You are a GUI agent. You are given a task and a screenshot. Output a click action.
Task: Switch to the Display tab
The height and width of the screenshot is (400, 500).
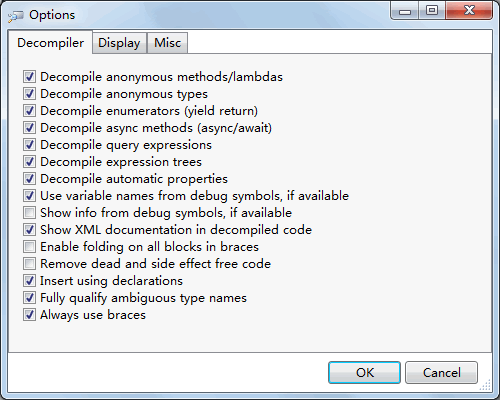(x=119, y=43)
